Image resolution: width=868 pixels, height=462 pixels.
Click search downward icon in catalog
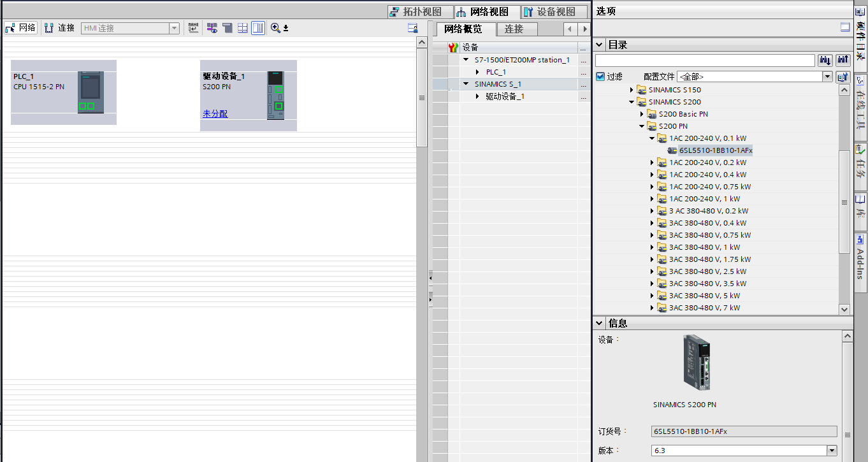click(x=825, y=60)
